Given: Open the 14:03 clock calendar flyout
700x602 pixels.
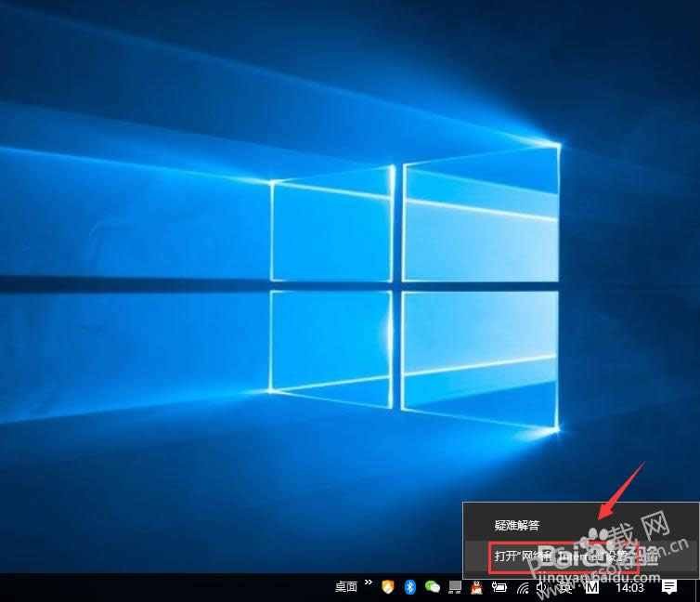Looking at the screenshot, I should click(x=629, y=587).
